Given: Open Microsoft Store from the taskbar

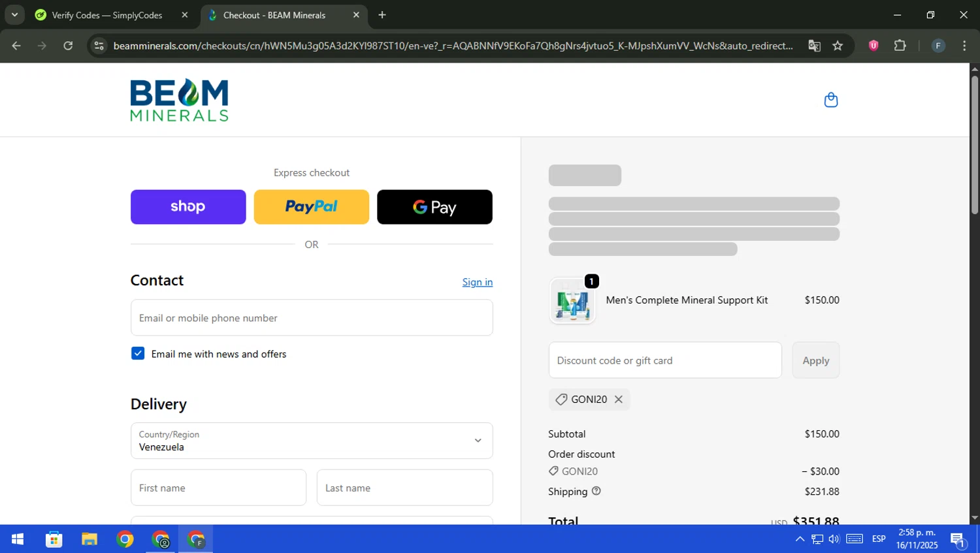Looking at the screenshot, I should coord(54,539).
